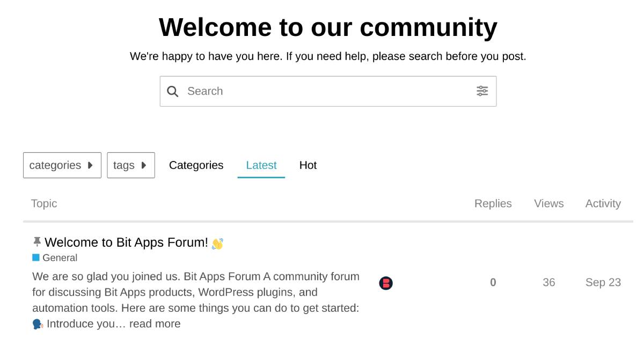The width and height of the screenshot is (644, 338).
Task: Click the Sep 23 activity date
Action: click(603, 282)
